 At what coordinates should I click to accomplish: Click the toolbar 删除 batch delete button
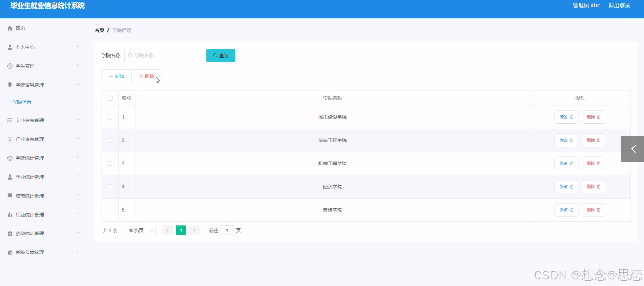(x=146, y=76)
